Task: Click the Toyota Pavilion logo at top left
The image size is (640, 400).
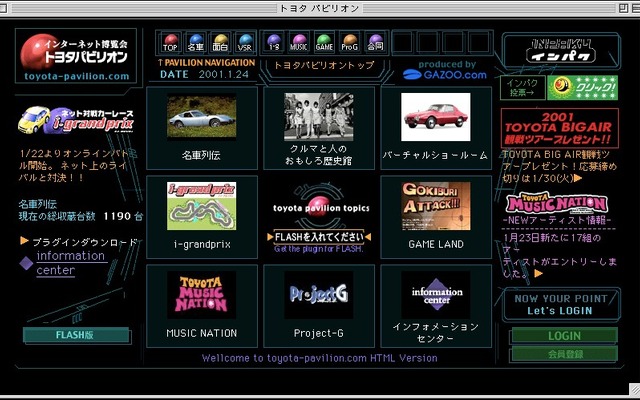Action: tap(76, 56)
